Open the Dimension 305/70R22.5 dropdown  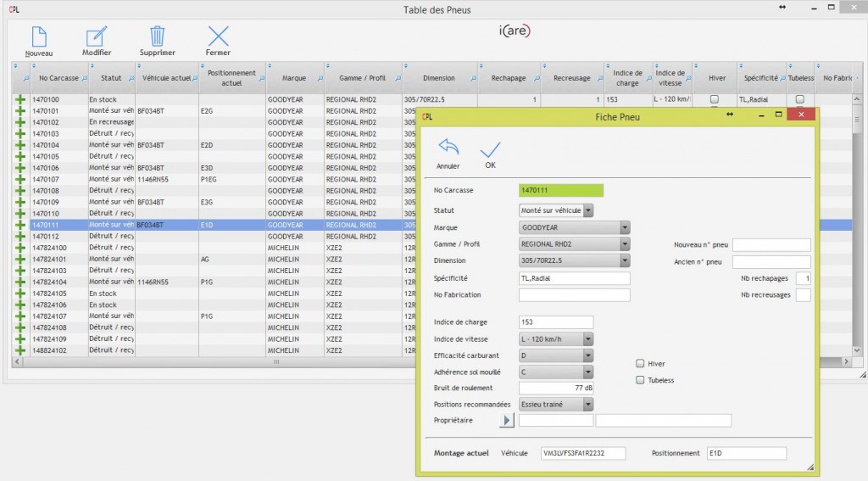[625, 261]
